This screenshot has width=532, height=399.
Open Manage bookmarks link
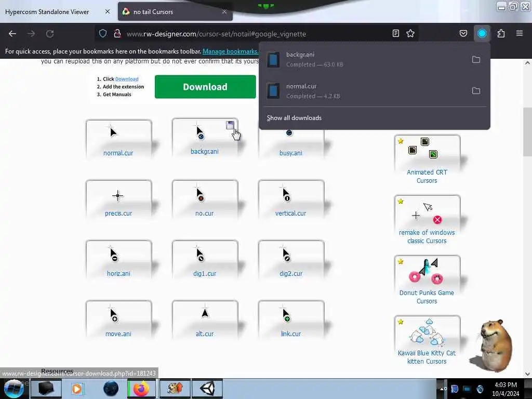230,51
